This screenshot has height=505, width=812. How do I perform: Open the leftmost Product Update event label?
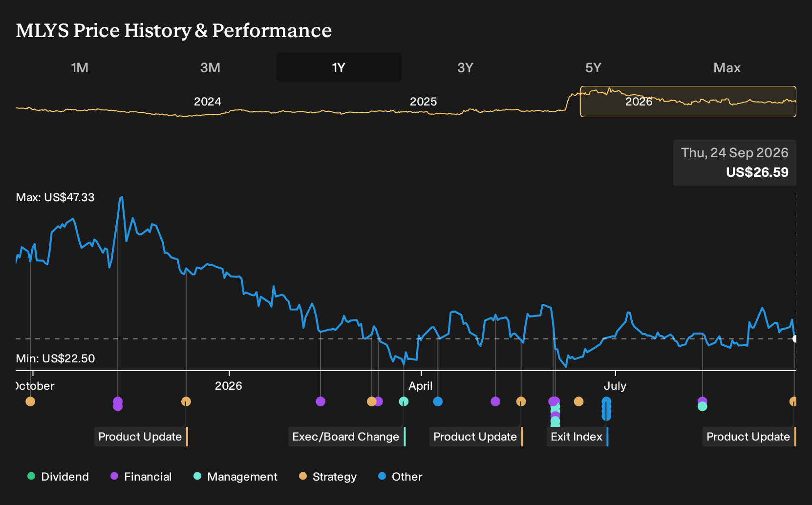(x=141, y=437)
